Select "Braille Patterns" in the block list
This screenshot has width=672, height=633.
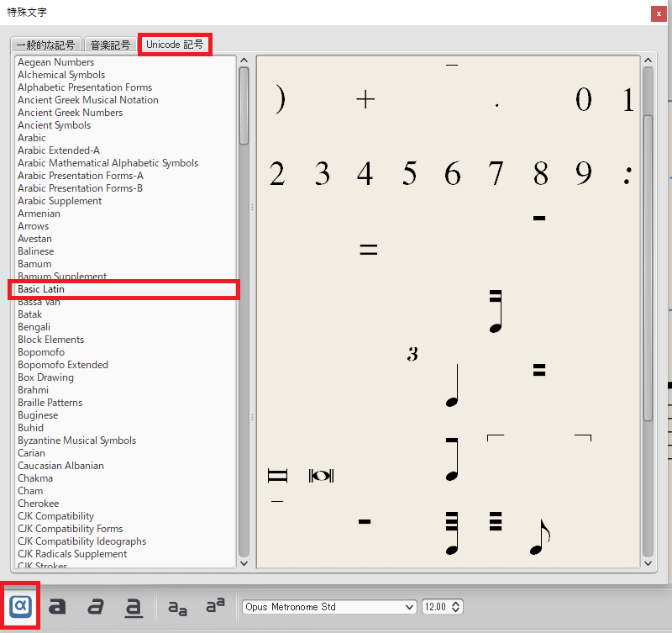pos(50,402)
